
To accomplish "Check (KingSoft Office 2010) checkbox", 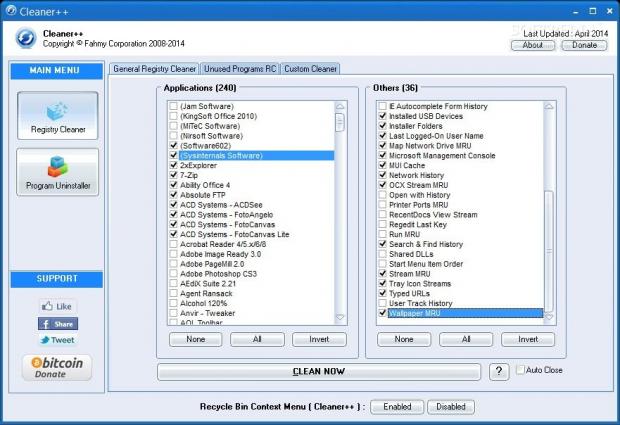I will point(174,116).
